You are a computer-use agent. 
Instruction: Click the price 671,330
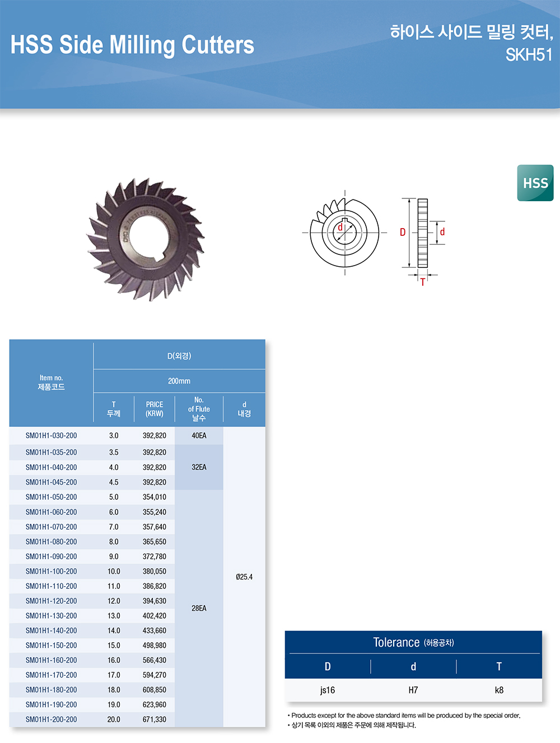pos(155,719)
